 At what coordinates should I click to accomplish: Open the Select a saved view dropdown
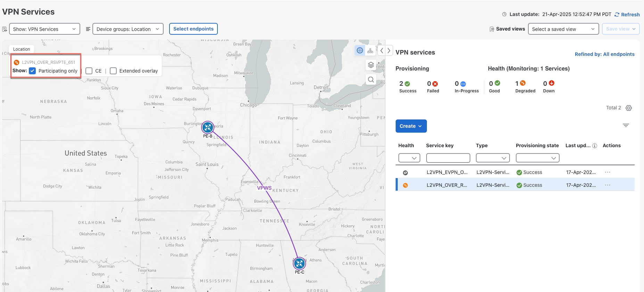click(563, 29)
